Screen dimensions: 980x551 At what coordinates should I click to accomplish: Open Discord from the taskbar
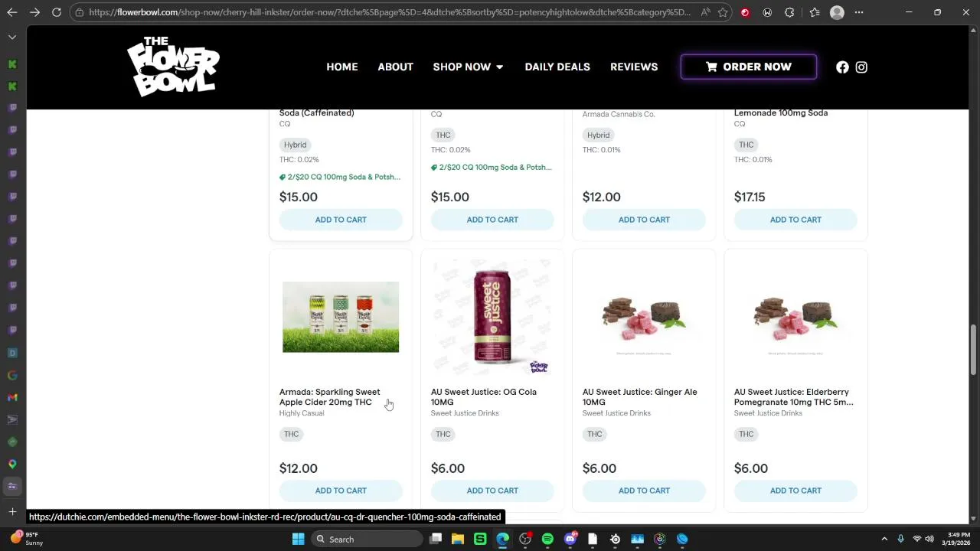570,539
